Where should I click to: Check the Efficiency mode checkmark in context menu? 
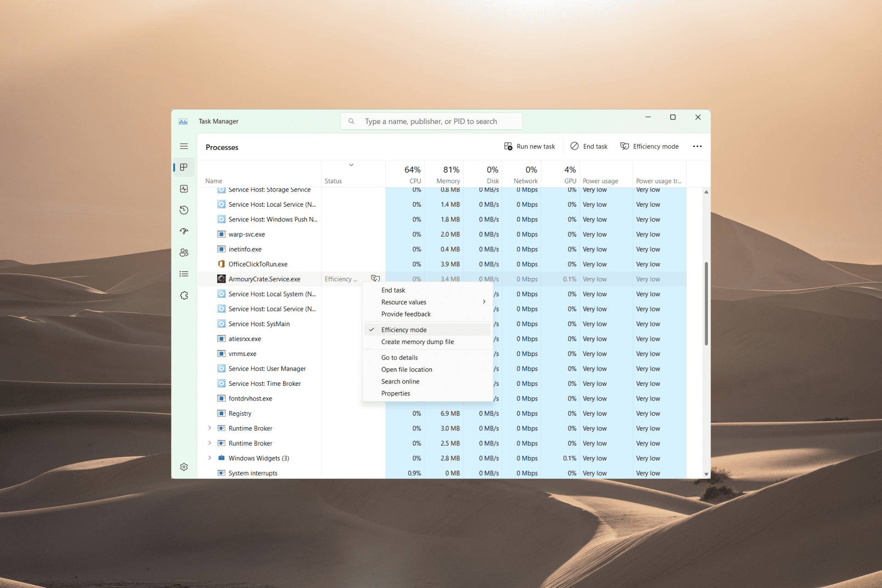(372, 329)
